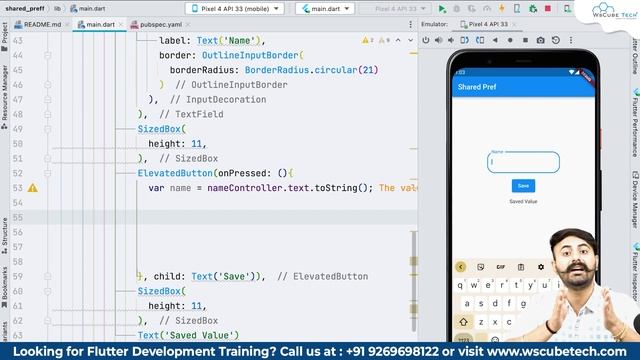Image resolution: width=640 pixels, height=360 pixels.
Task: Stop the running app with red square
Action: coord(548,9)
